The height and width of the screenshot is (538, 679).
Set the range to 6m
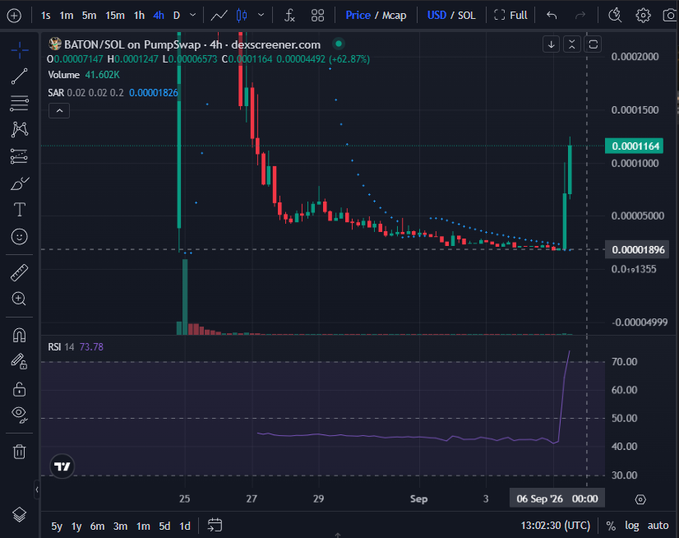pyautogui.click(x=97, y=526)
